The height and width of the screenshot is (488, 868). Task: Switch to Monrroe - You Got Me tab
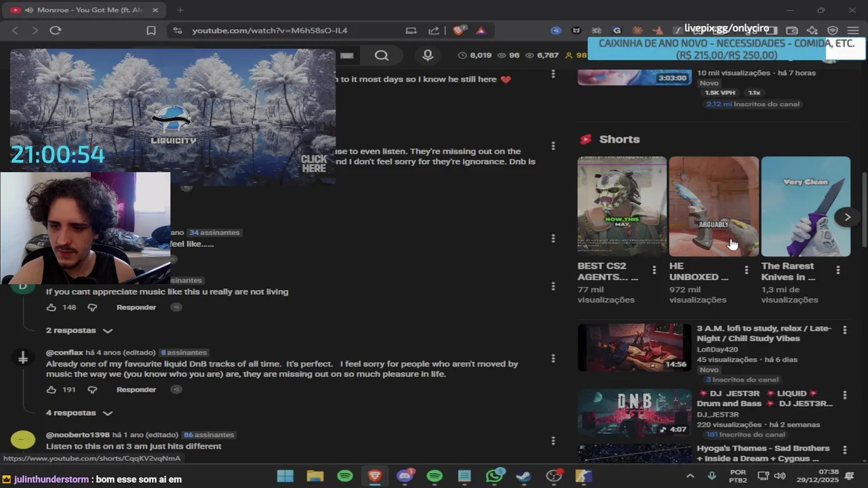(85, 10)
